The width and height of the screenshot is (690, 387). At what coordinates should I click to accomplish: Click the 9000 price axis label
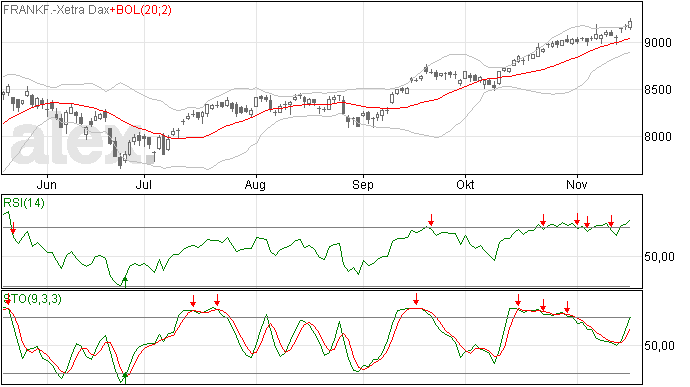pyautogui.click(x=658, y=43)
